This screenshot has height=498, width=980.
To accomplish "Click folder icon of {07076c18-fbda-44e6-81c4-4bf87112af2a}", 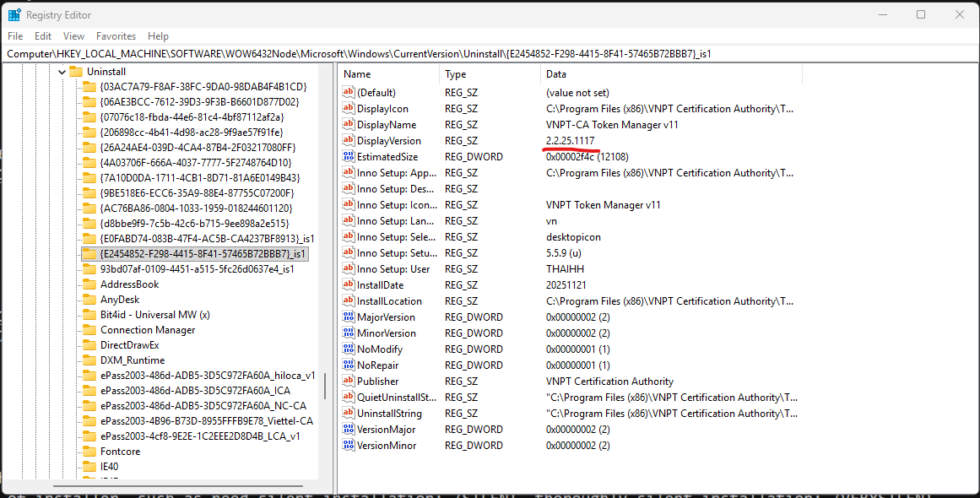I will pyautogui.click(x=89, y=116).
